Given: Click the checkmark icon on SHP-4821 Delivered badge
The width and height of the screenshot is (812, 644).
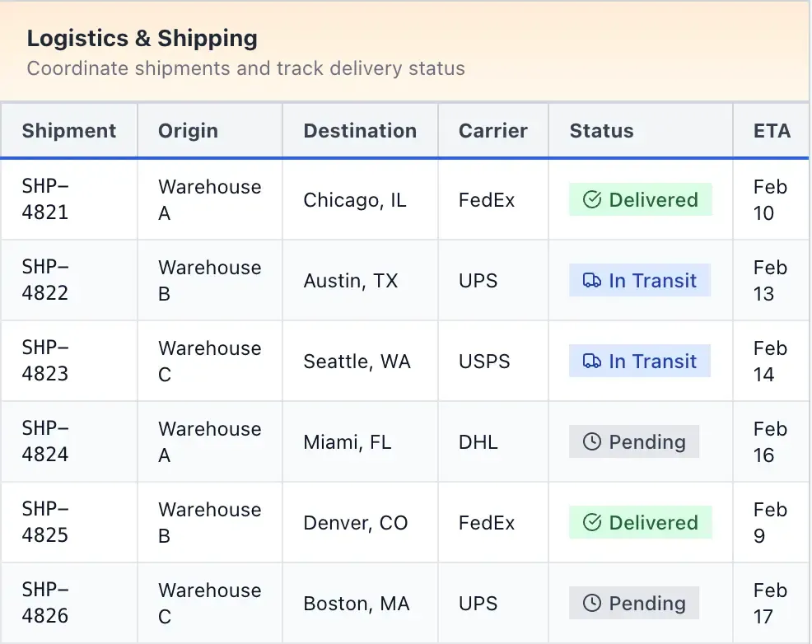Looking at the screenshot, I should coord(592,200).
